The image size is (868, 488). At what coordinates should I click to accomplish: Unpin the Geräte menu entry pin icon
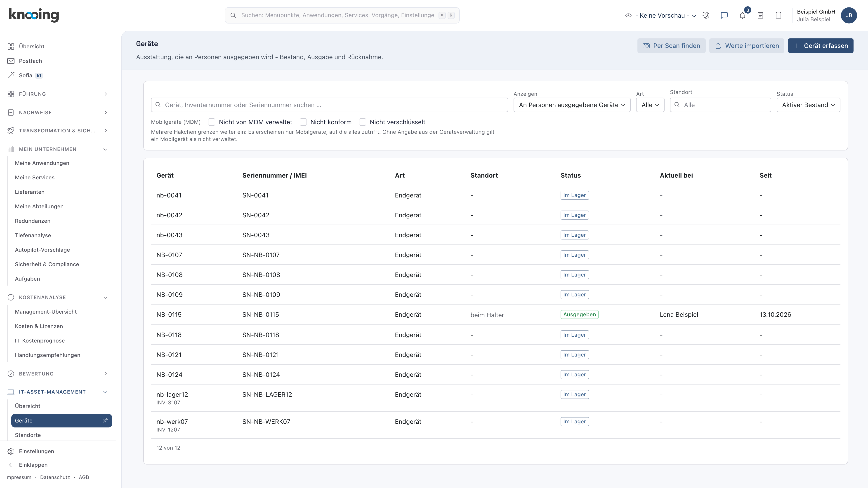pyautogui.click(x=105, y=420)
